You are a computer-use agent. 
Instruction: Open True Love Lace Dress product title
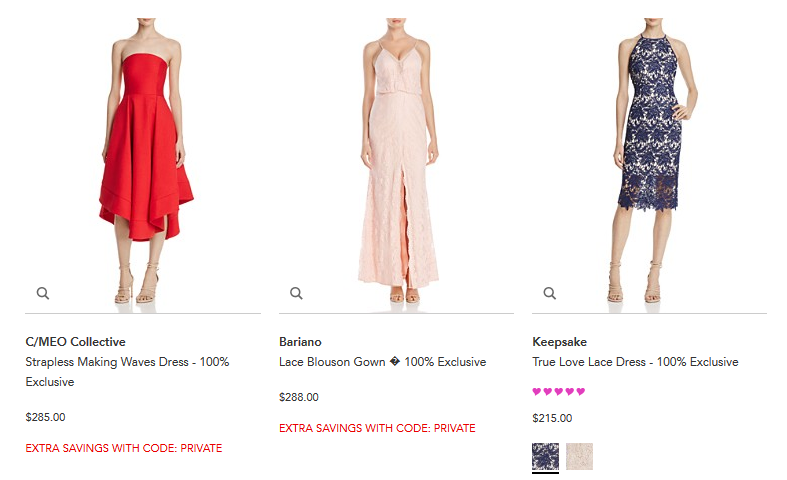point(635,362)
